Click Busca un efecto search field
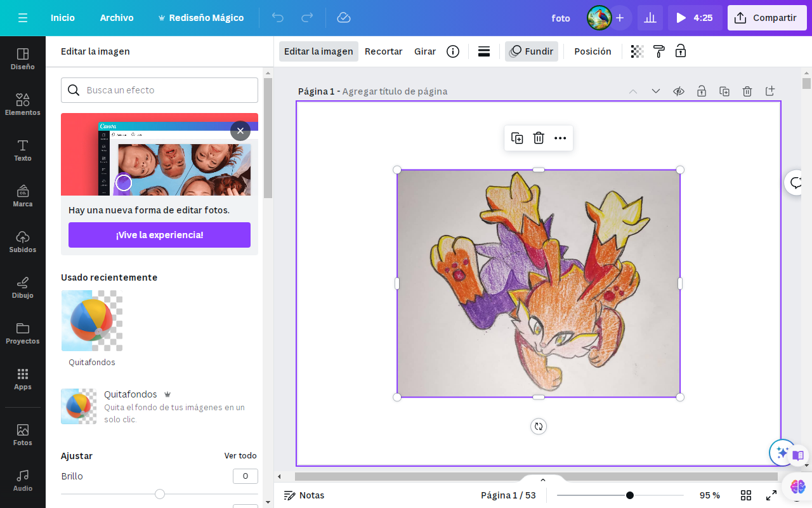 [x=160, y=90]
